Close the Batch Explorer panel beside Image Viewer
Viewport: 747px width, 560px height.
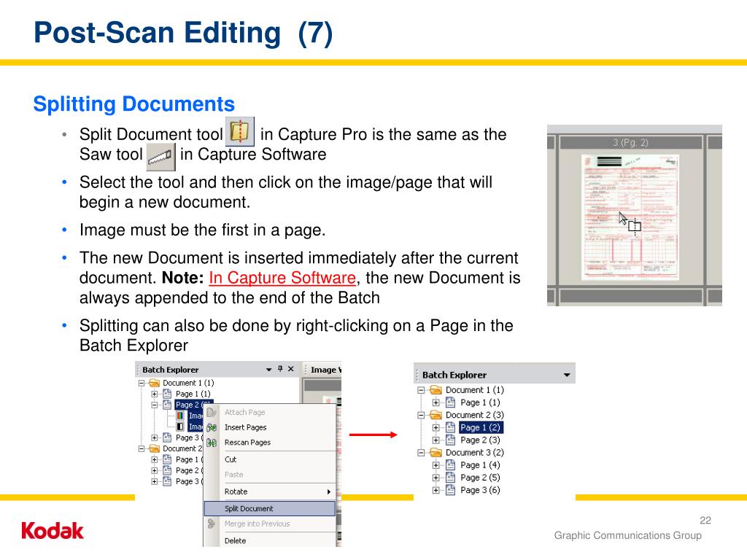coord(290,368)
